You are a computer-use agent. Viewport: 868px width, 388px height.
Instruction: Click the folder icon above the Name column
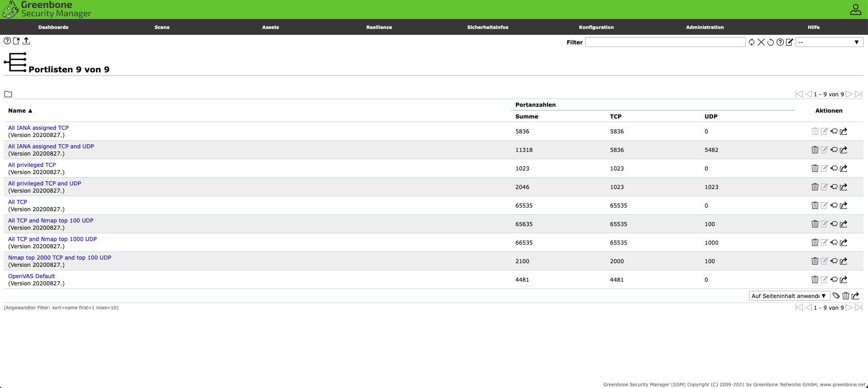[x=8, y=94]
